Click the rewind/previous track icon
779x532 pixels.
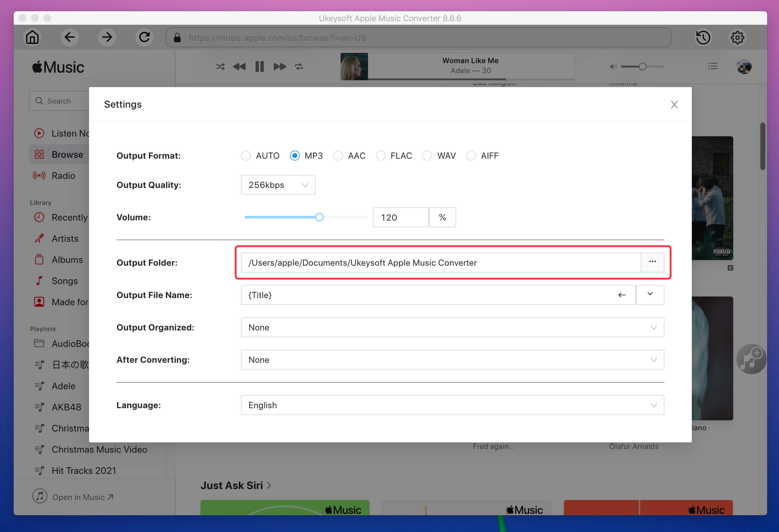(x=239, y=66)
